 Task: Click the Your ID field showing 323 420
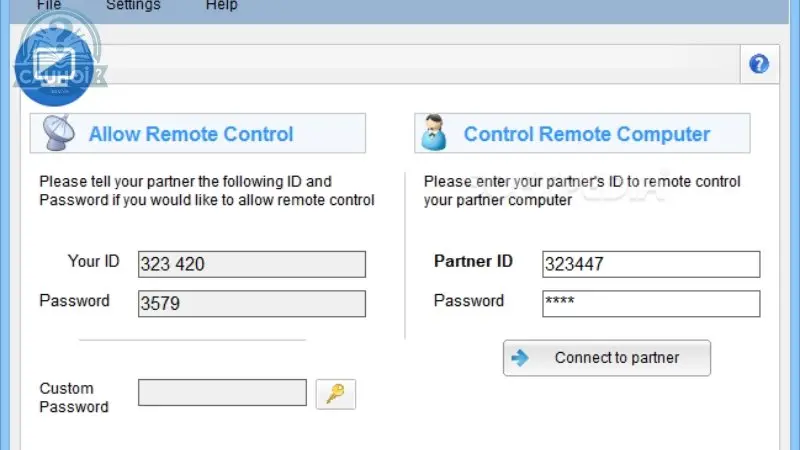pos(252,264)
